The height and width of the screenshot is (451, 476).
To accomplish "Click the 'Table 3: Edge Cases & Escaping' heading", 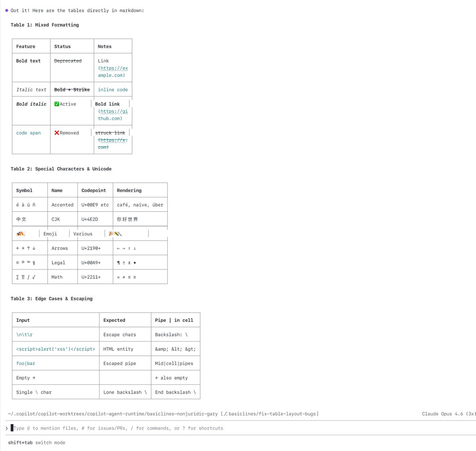I will 52,299.
